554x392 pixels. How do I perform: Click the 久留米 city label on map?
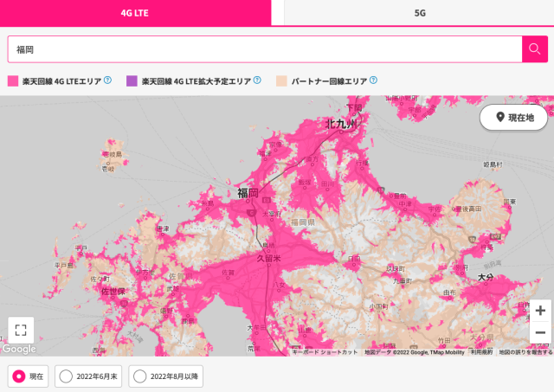[268, 259]
